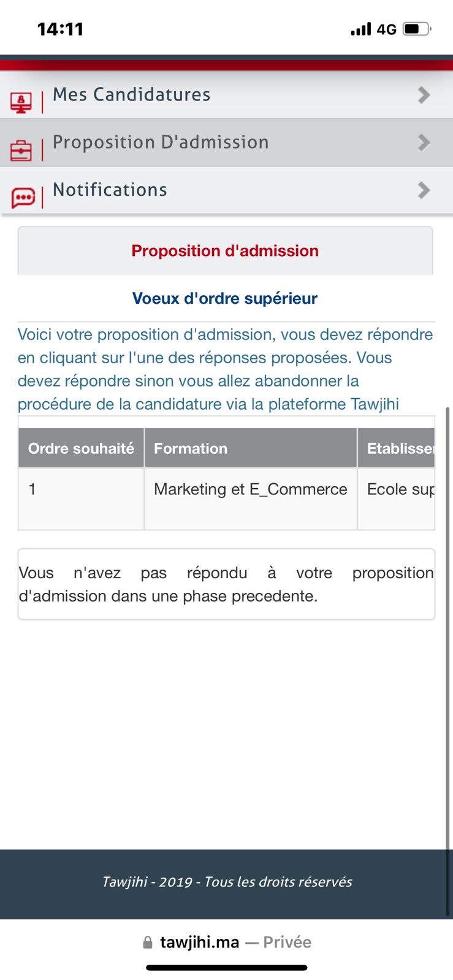Click the page scrollbar on right edge
The width and height of the screenshot is (453, 980).
(x=447, y=612)
